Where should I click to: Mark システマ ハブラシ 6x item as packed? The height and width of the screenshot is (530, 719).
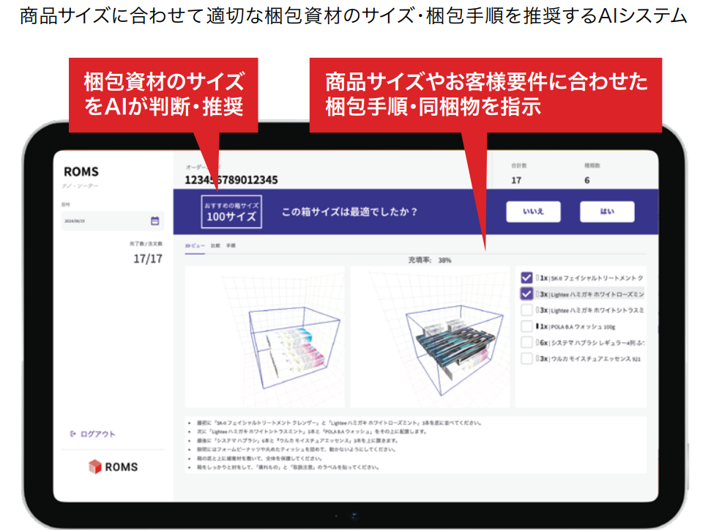click(x=527, y=341)
